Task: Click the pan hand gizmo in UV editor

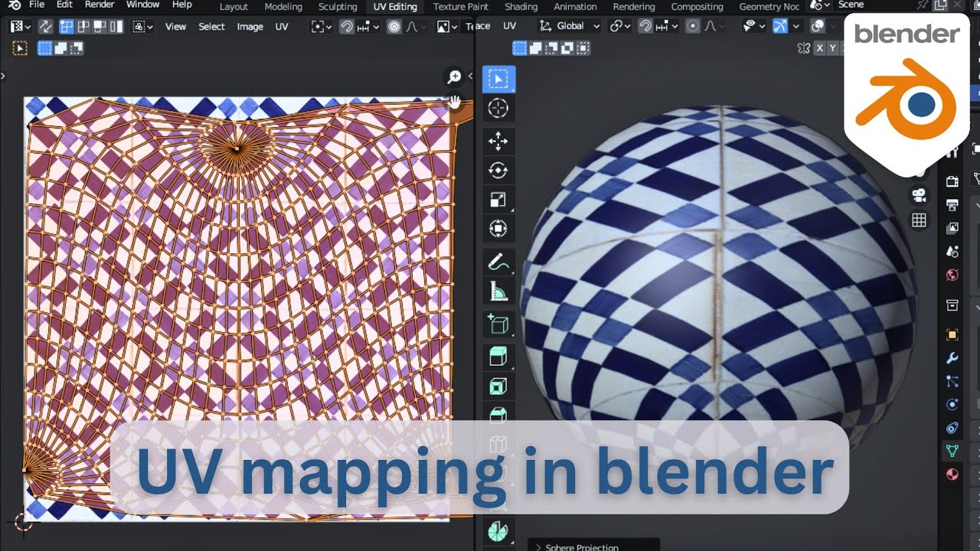Action: (x=455, y=101)
